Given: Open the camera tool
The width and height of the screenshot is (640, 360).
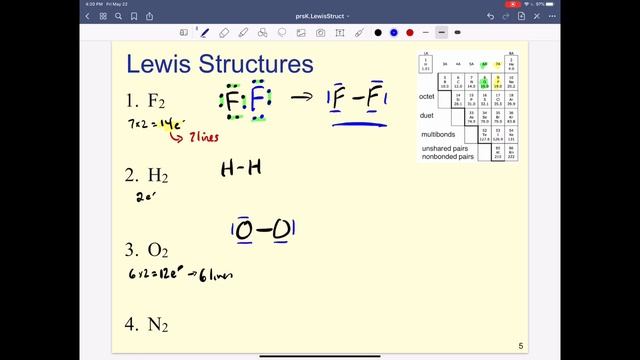Looking at the screenshot, I should click(x=320, y=33).
